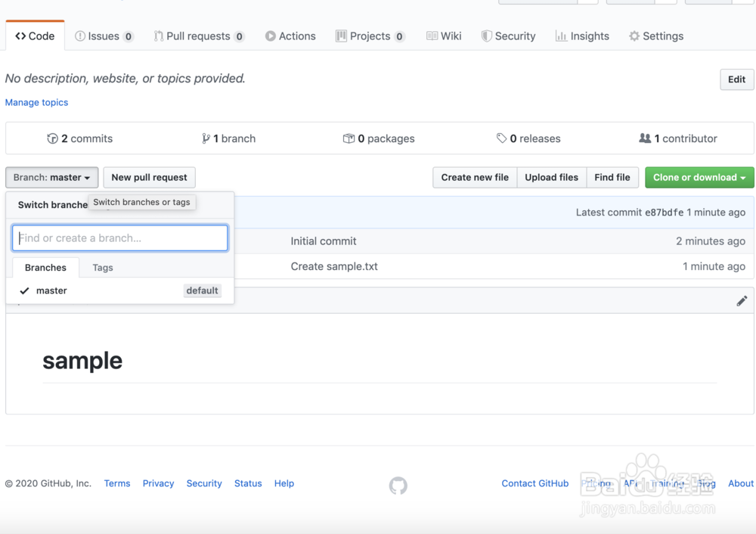Viewport: 756px width, 534px height.
Task: Click the branch icon beside 1 branch
Action: [206, 138]
